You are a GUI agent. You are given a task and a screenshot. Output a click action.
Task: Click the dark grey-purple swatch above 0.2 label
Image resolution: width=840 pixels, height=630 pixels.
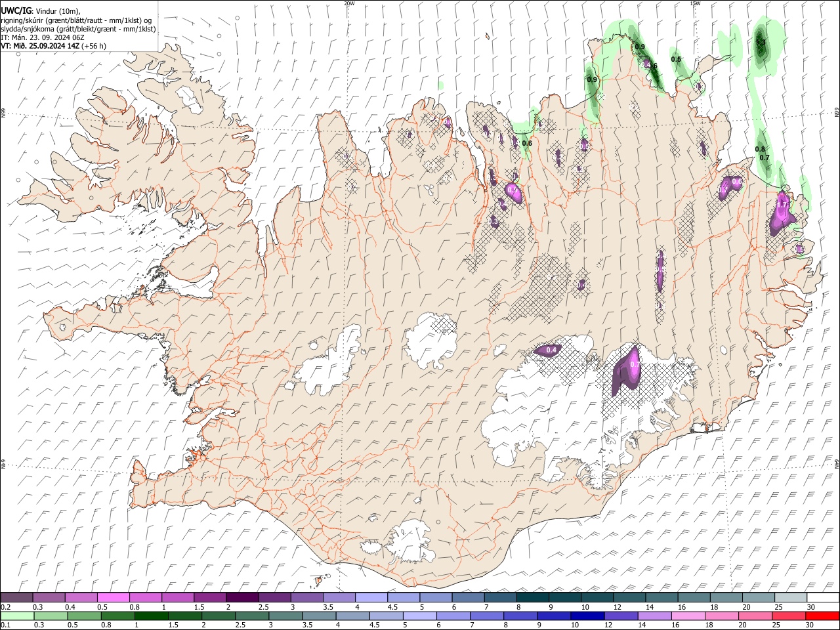point(16,598)
